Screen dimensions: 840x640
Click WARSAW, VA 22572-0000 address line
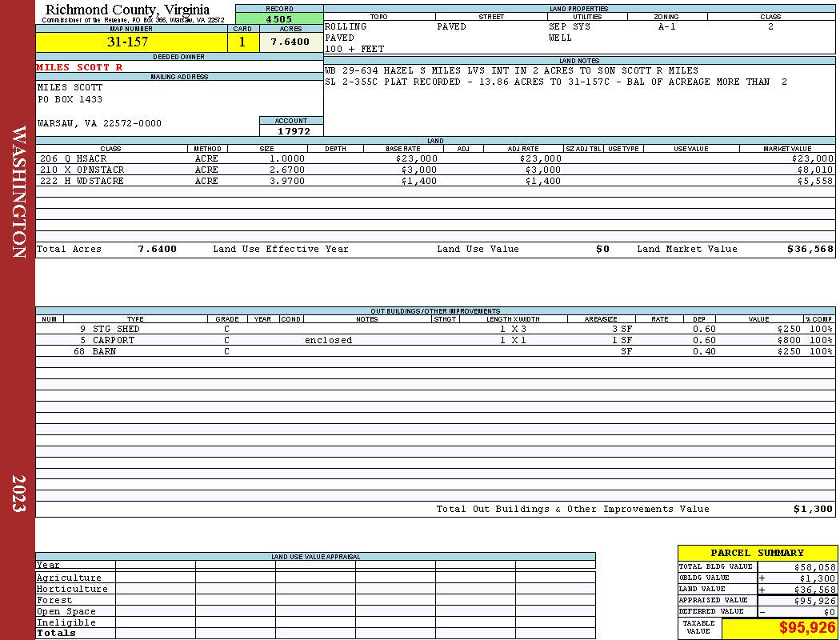pyautogui.click(x=99, y=123)
